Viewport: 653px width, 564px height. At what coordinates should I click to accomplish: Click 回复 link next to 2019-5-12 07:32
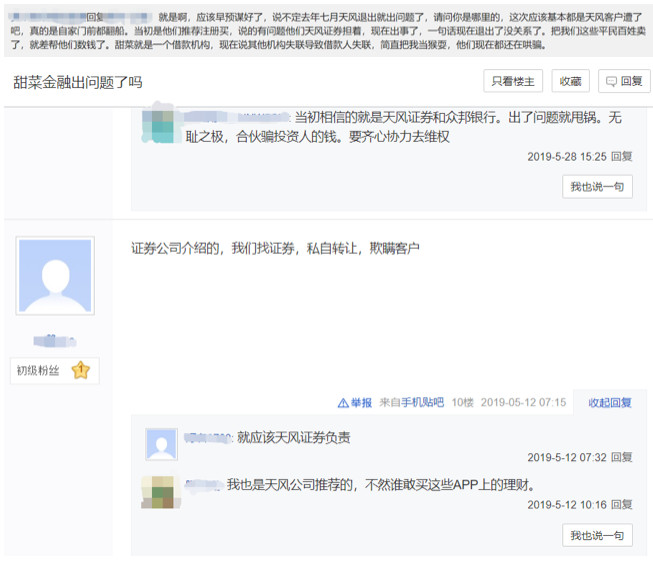(x=622, y=457)
